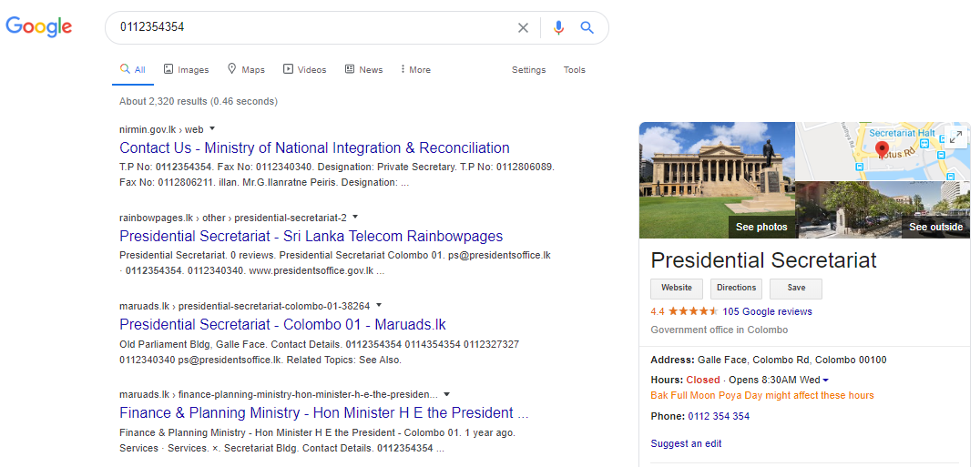
Task: Expand dropdown arrow beside rainbowpages.lk result
Action: [355, 218]
